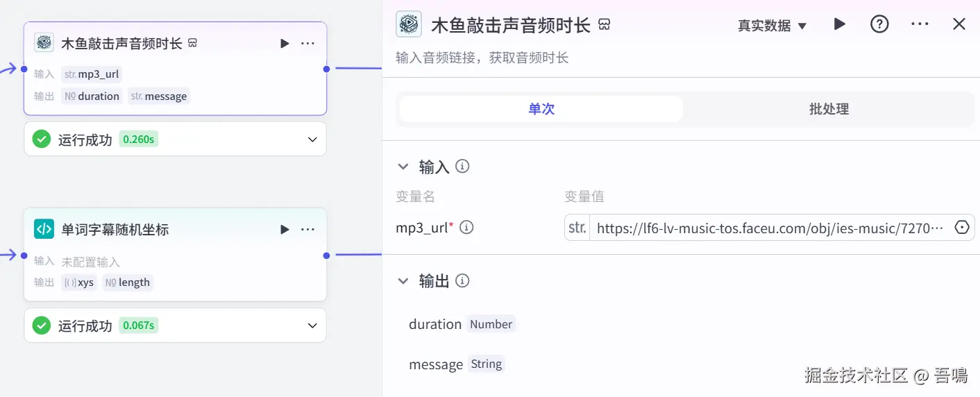Open the panel's more options ellipsis menu
Viewport: 980px width, 397px height.
click(x=920, y=24)
